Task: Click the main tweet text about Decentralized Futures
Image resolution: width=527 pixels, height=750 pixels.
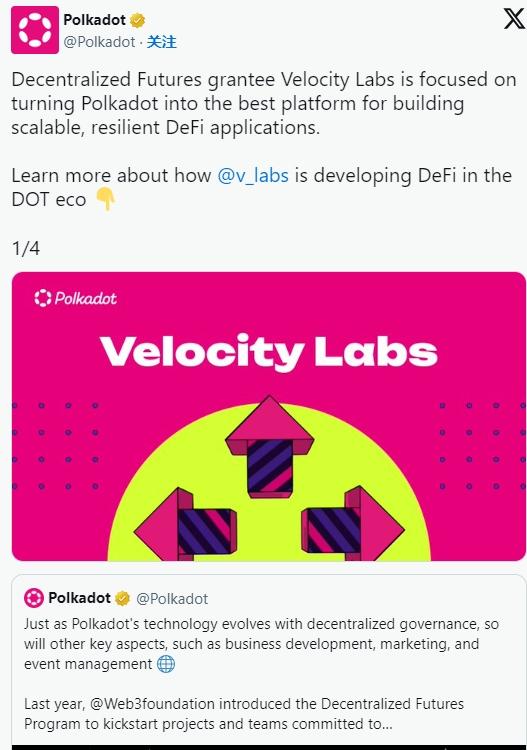Action: 264,103
